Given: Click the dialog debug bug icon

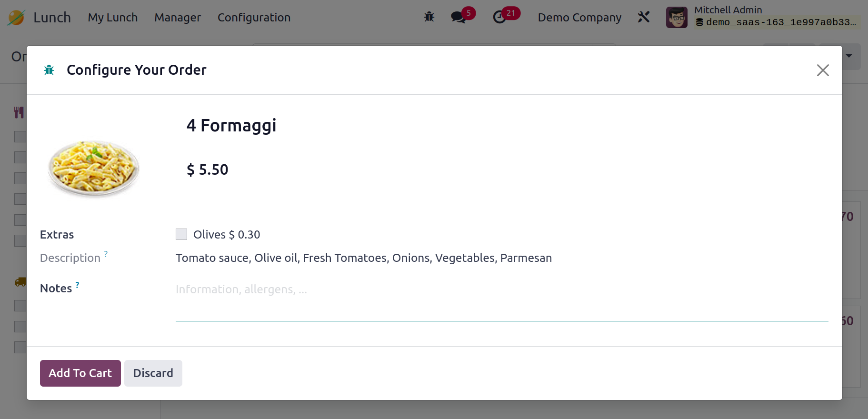Looking at the screenshot, I should [x=49, y=70].
